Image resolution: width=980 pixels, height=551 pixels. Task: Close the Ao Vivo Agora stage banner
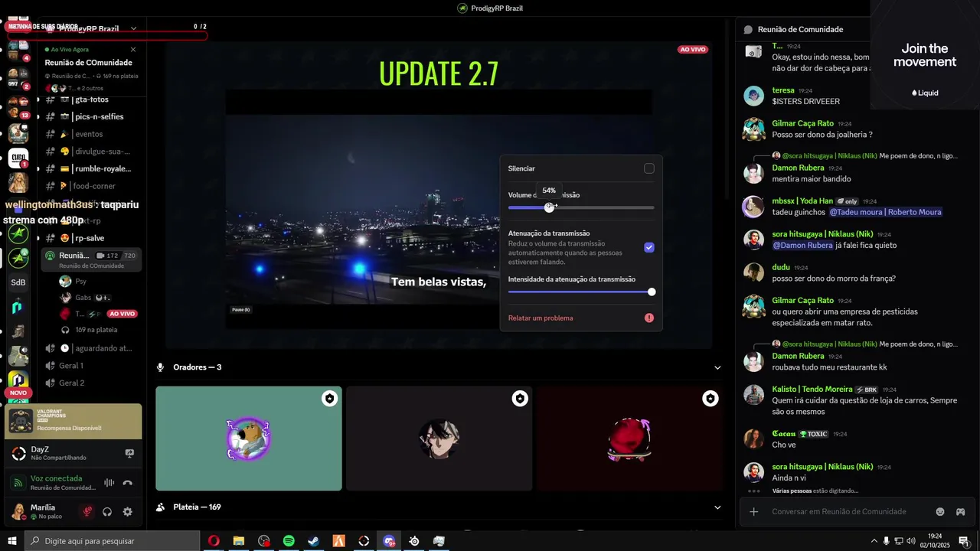(x=133, y=50)
